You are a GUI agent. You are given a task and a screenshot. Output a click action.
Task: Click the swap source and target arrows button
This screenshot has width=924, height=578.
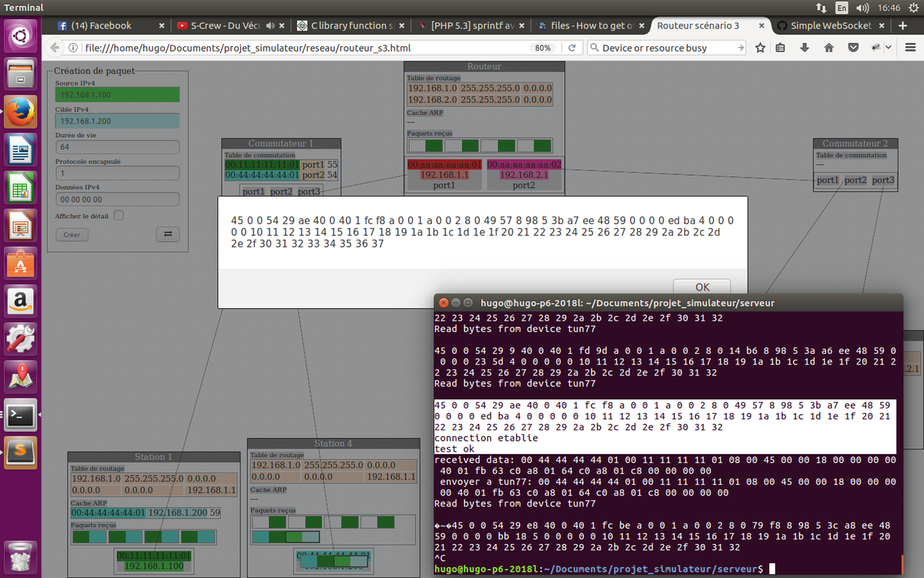coord(167,234)
